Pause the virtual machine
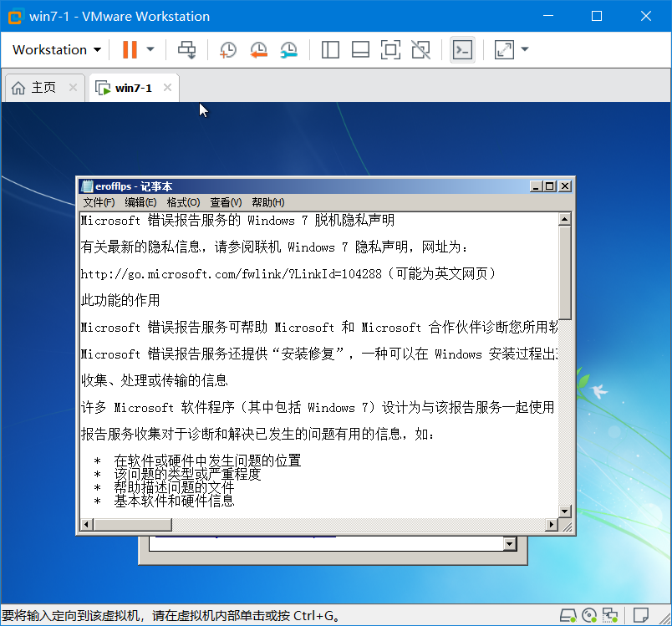672x626 pixels. (x=130, y=49)
